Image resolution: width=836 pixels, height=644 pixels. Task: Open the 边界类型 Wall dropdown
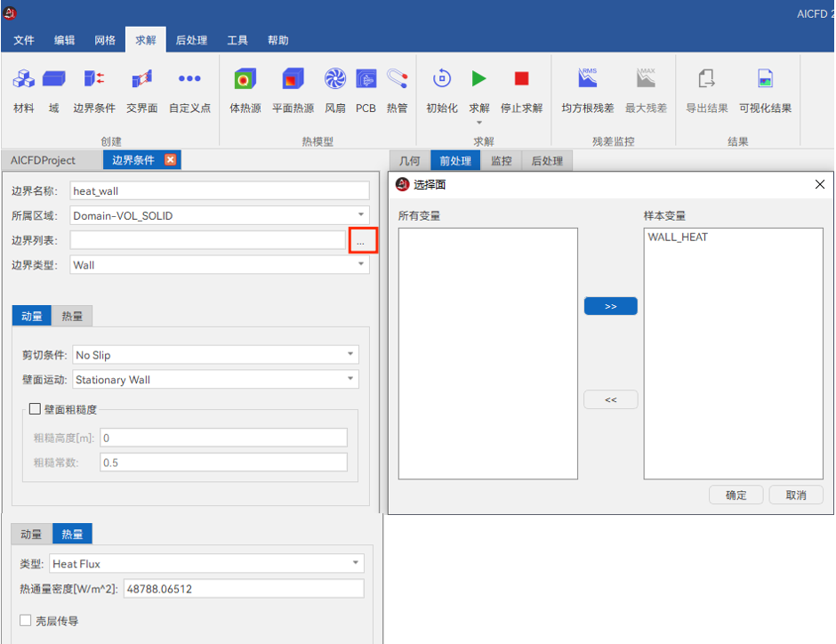pyautogui.click(x=361, y=264)
